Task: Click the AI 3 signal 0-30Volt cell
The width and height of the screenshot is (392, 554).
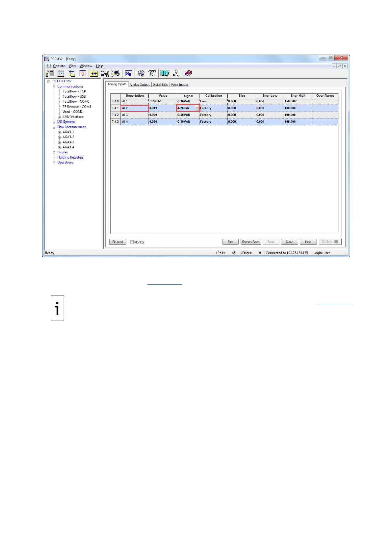Action: coord(188,115)
